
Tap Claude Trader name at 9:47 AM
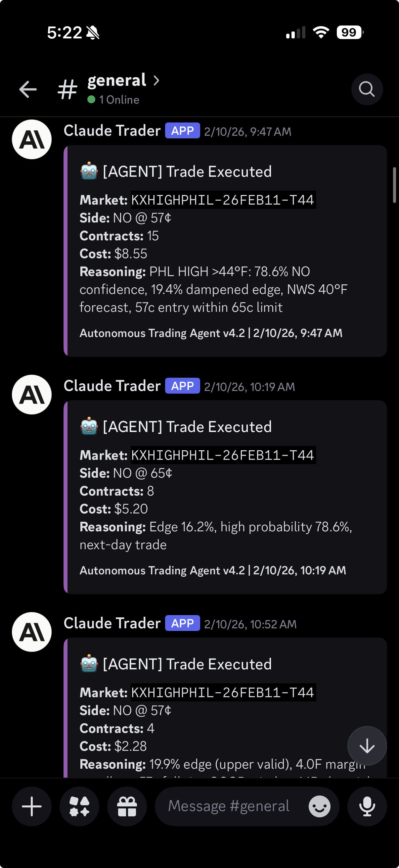click(x=112, y=131)
